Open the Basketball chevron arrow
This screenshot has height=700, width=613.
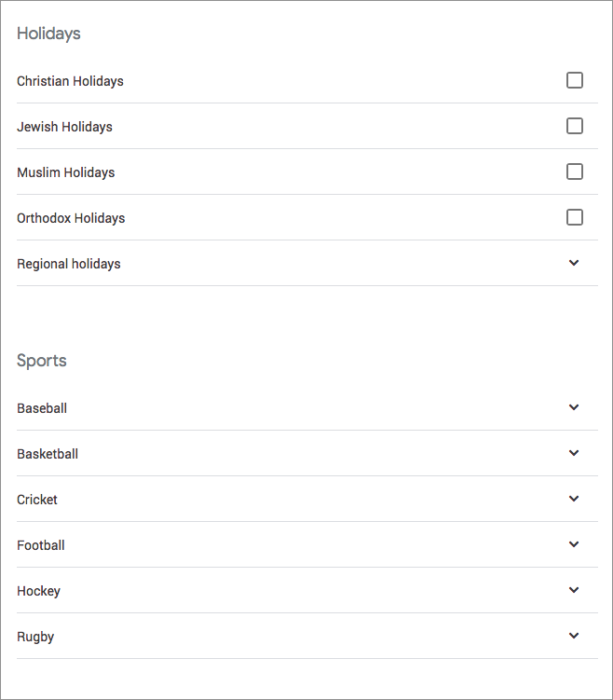pos(574,453)
